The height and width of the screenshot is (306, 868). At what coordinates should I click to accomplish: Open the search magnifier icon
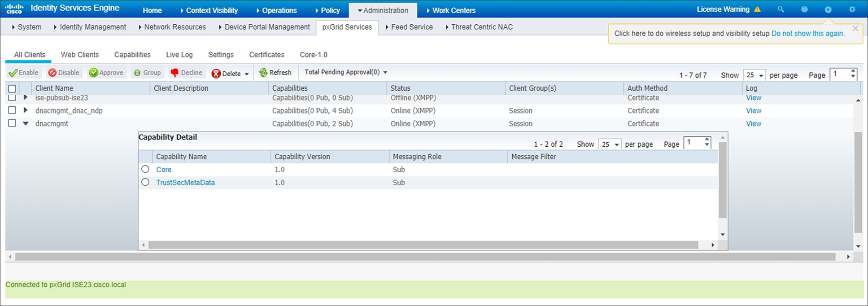tap(781, 9)
